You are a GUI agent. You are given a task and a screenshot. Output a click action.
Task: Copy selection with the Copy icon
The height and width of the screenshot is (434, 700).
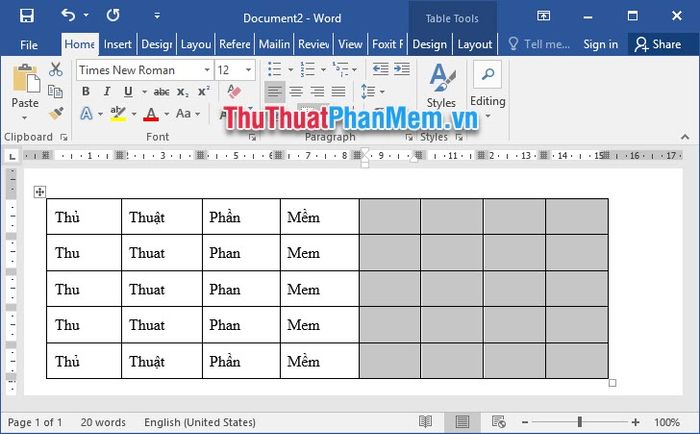(55, 92)
